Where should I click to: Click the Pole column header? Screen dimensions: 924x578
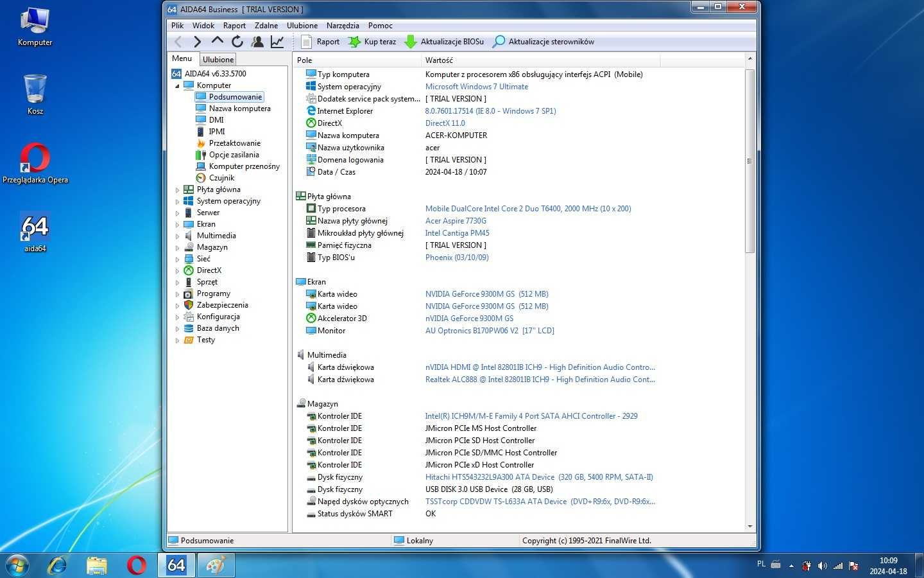point(357,60)
